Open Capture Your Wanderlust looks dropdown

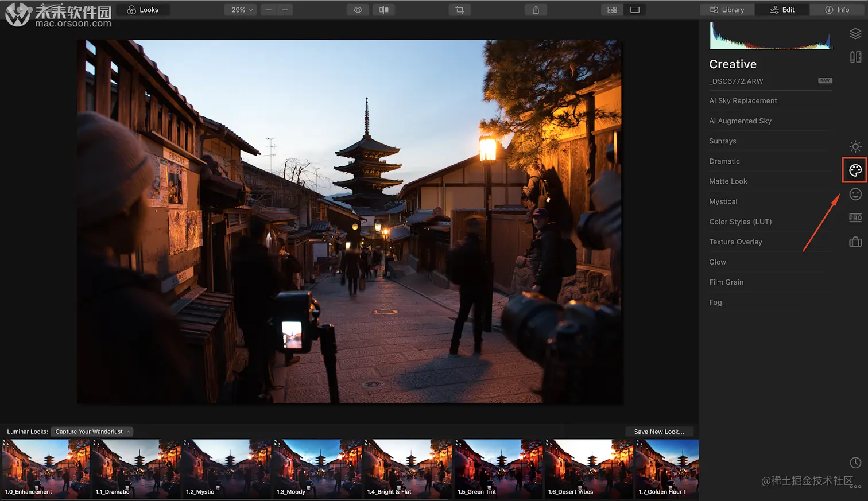[92, 432]
